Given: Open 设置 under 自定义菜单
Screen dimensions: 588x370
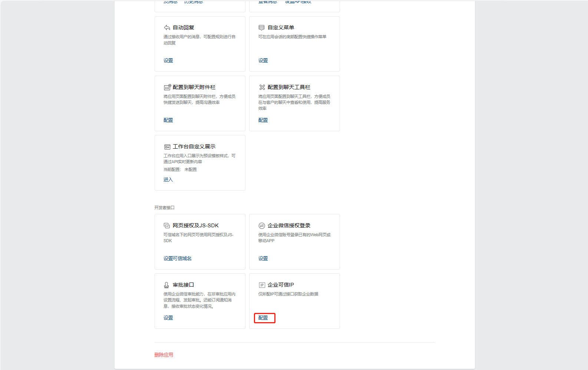Looking at the screenshot, I should point(263,60).
